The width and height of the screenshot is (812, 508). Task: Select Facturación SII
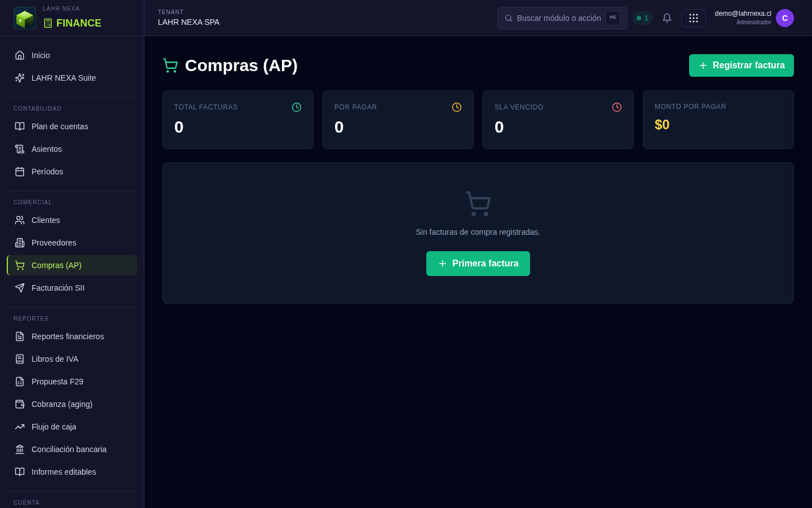pos(72,288)
